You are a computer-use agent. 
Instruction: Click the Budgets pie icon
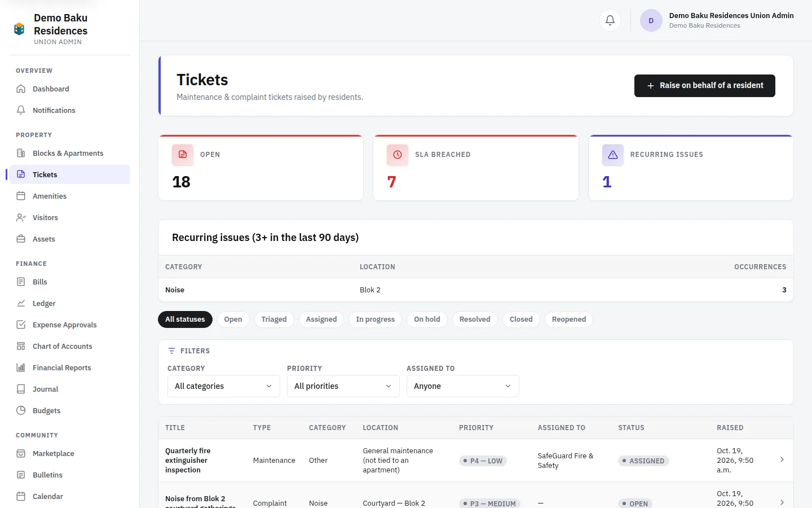pyautogui.click(x=21, y=410)
